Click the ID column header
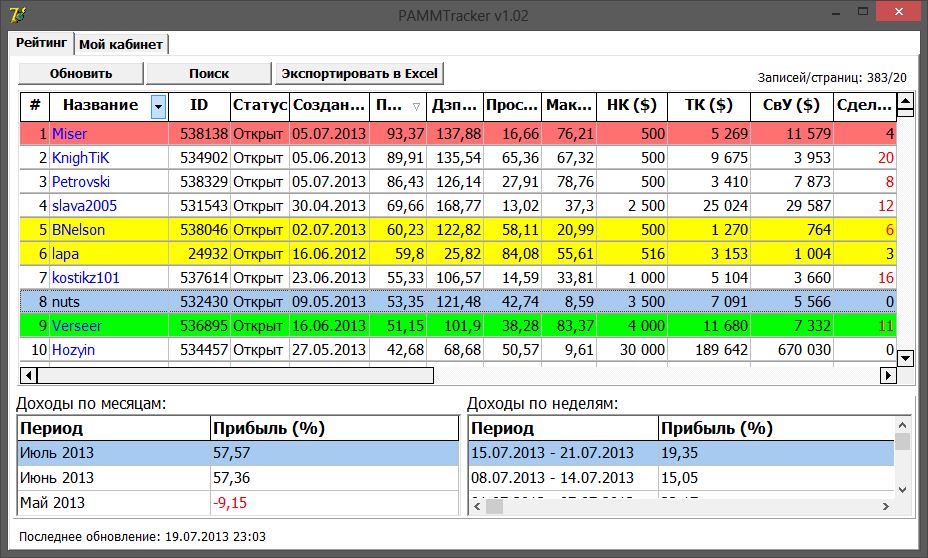The width and height of the screenshot is (928, 558). pyautogui.click(x=199, y=107)
